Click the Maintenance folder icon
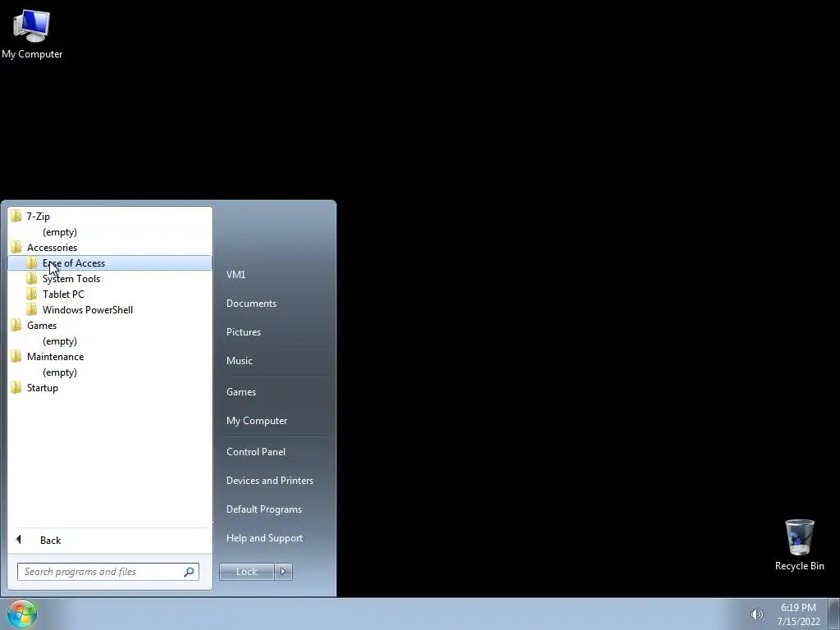 pos(16,356)
